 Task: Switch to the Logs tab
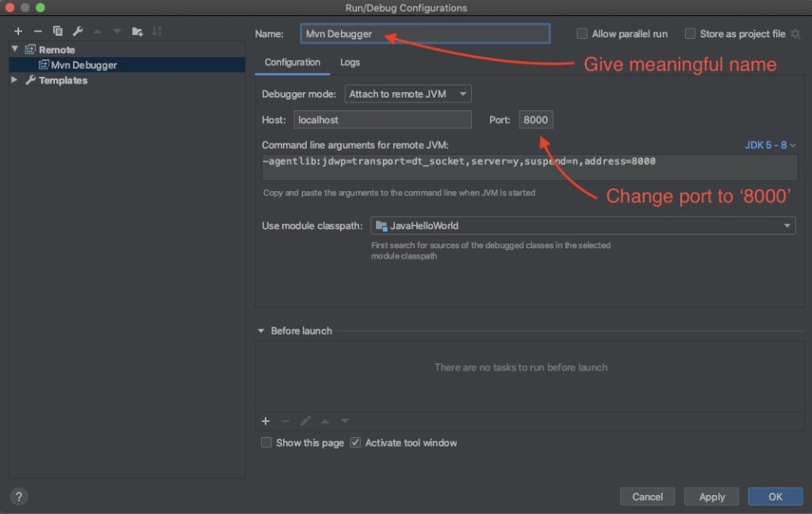pyautogui.click(x=350, y=62)
